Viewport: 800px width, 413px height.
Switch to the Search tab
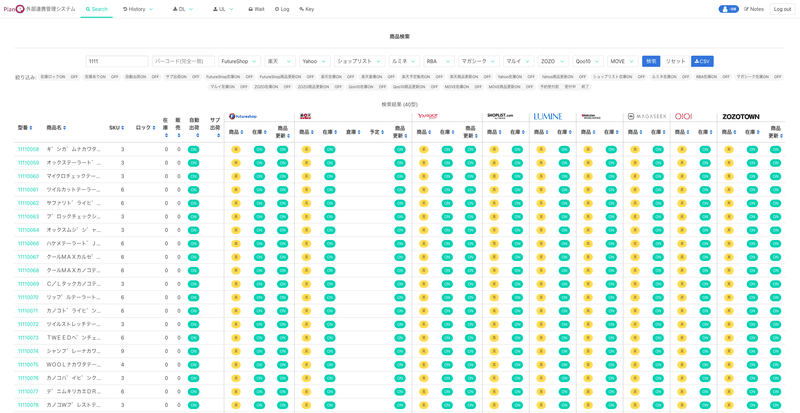[x=96, y=9]
